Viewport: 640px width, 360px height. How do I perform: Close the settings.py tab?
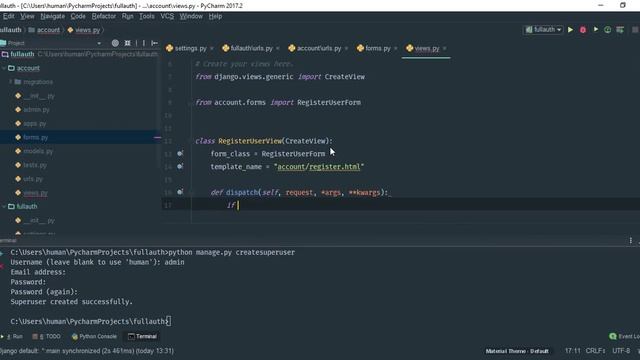point(212,49)
